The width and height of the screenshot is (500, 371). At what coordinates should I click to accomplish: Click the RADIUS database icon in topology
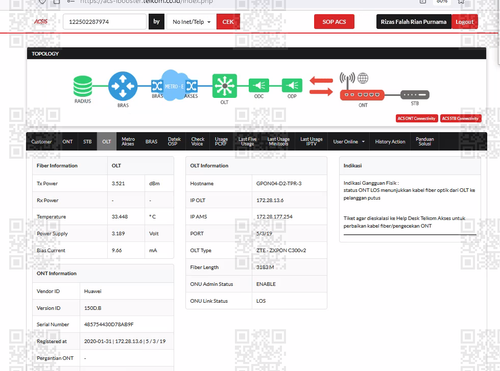(x=83, y=86)
